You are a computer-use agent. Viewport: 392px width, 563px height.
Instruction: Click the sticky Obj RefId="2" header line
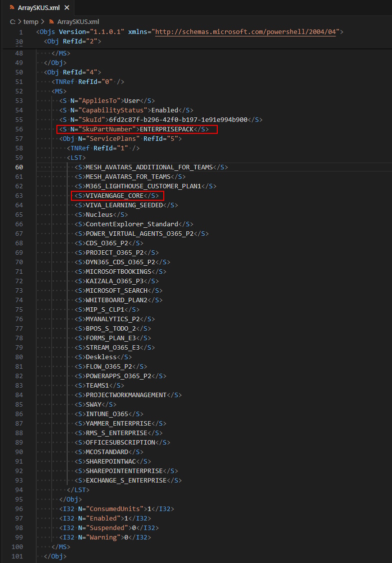(72, 41)
